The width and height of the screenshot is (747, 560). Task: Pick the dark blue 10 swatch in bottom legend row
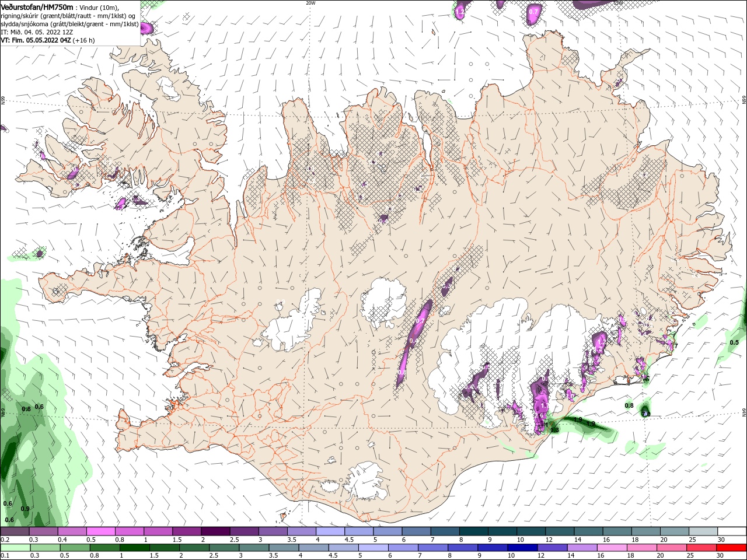tap(523, 548)
